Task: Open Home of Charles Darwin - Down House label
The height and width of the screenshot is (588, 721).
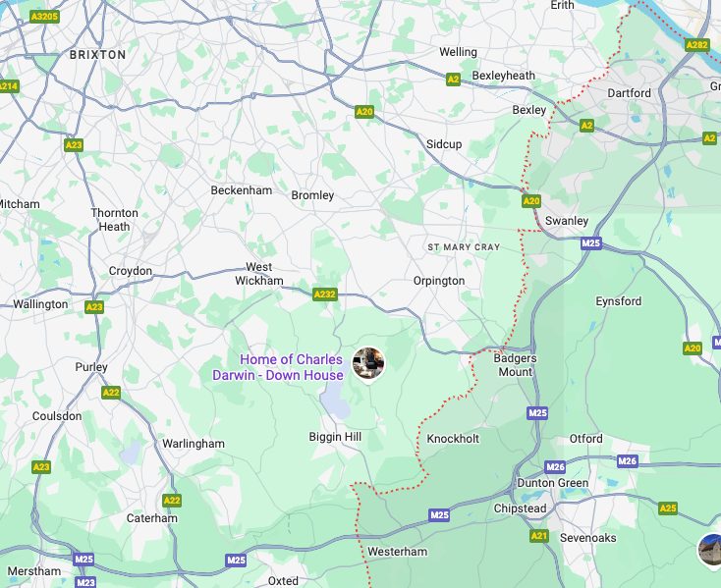Action: coord(278,367)
